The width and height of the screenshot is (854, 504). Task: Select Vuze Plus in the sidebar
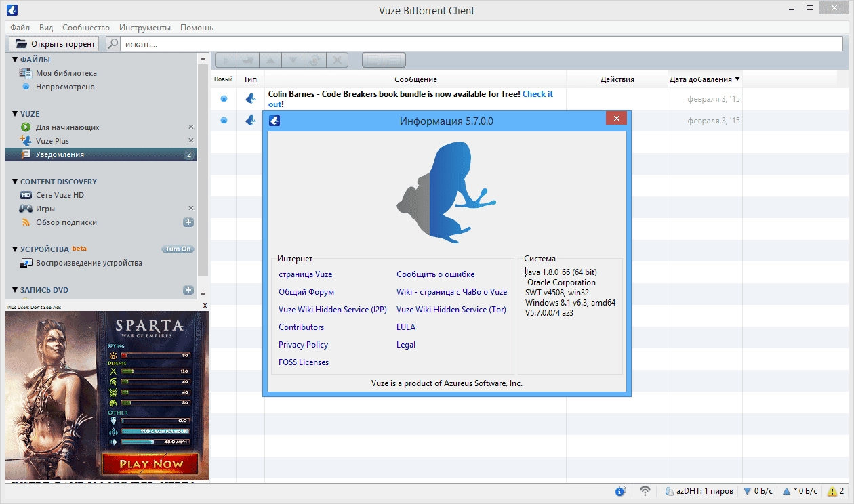pyautogui.click(x=101, y=141)
